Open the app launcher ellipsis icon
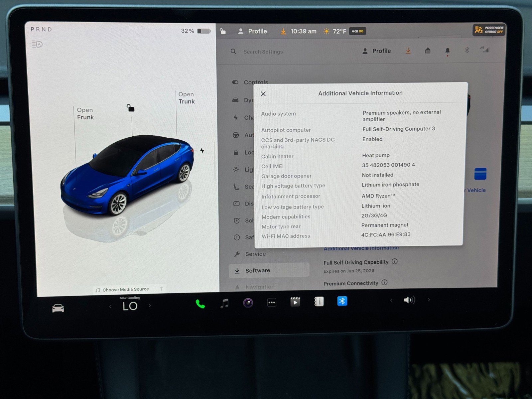The height and width of the screenshot is (399, 532). point(271,302)
